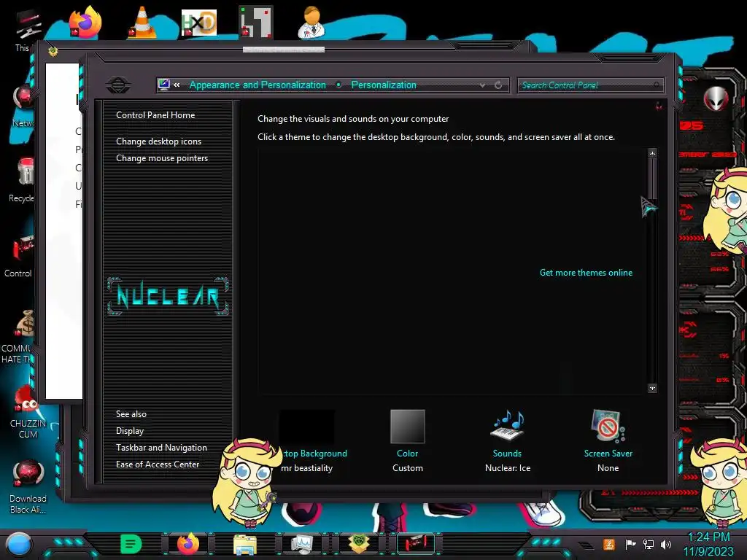Click the themes list scrollbar thumb

click(x=652, y=179)
